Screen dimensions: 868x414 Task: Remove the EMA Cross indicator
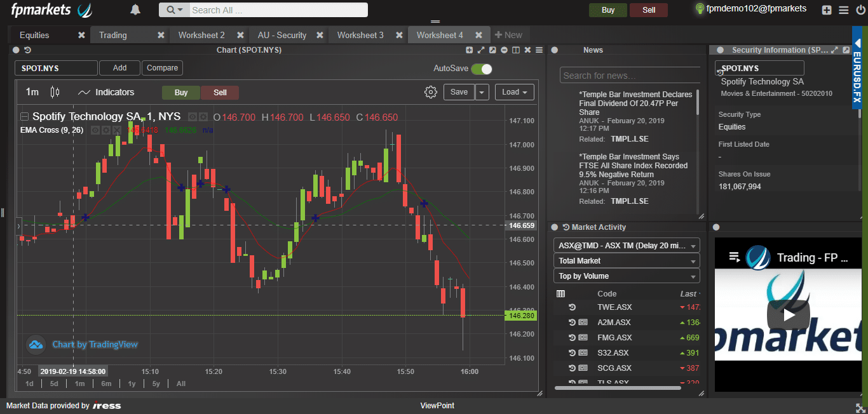(x=116, y=130)
